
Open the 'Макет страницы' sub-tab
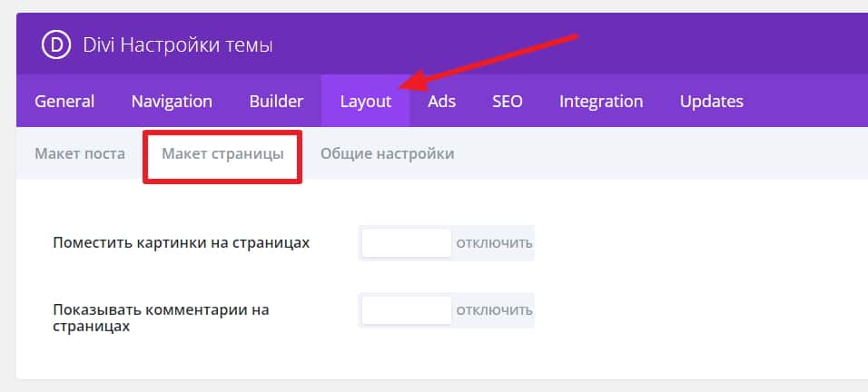tap(222, 153)
